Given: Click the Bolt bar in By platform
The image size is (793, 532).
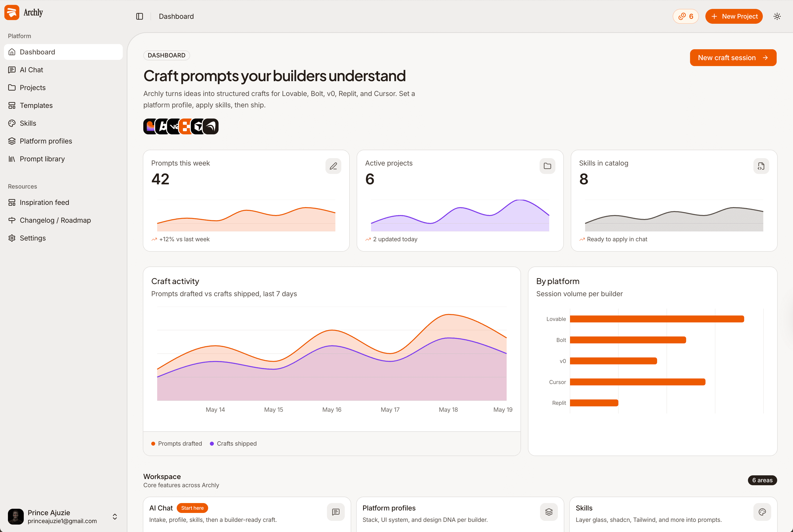Looking at the screenshot, I should coord(628,340).
